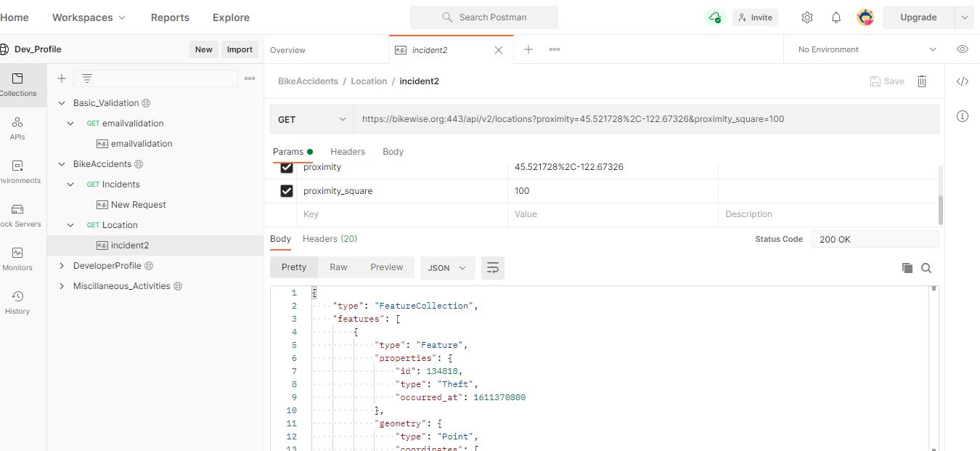Screen dimensions: 980x451
Task: Open the JSON format dropdown
Action: point(447,267)
